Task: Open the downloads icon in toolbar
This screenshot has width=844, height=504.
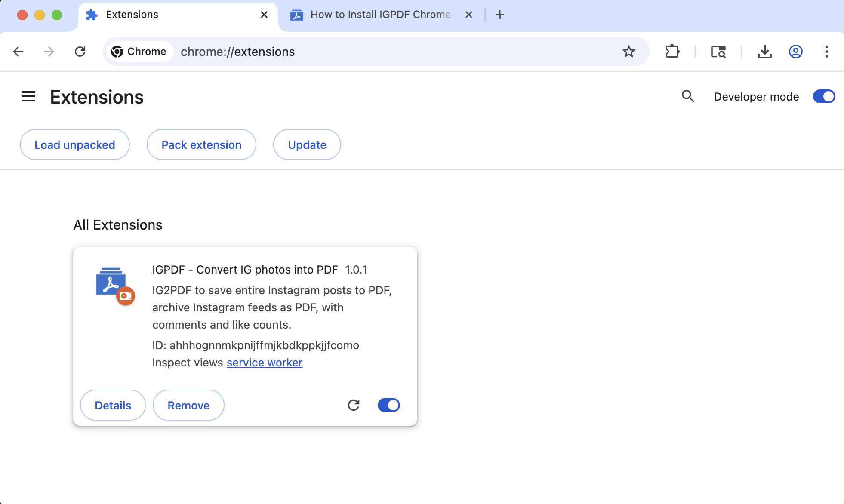Action: click(x=764, y=52)
